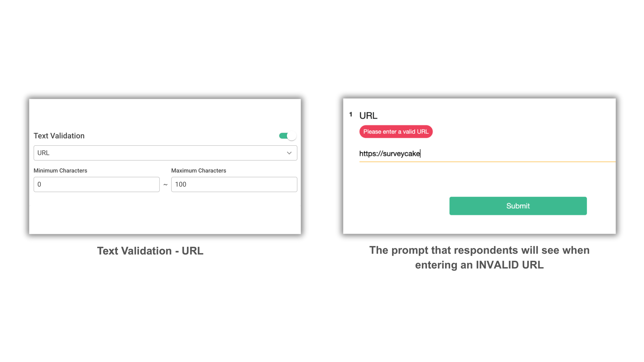
Task: Click the dropdown chevron on the URL validation selector
Action: coord(289,153)
